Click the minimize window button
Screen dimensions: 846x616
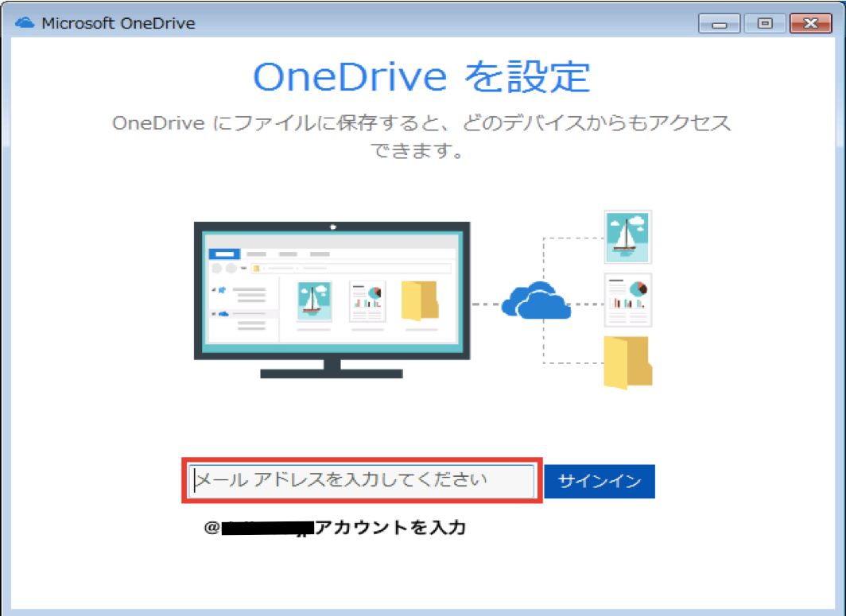(x=718, y=23)
